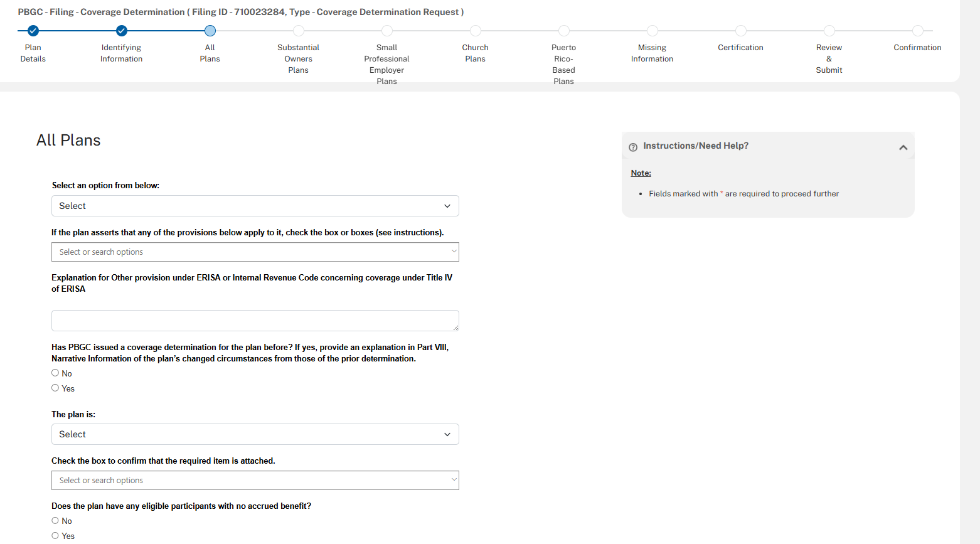Open the 'The plan is' dropdown
Image resolution: width=980 pixels, height=544 pixels.
(x=255, y=434)
